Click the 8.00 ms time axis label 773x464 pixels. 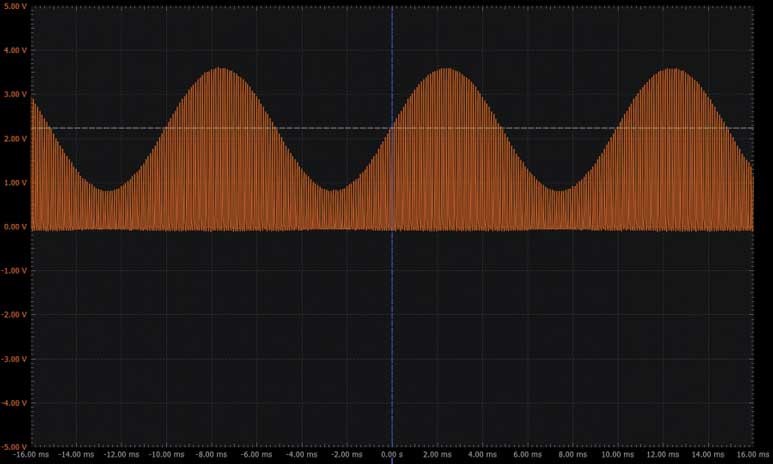point(572,453)
